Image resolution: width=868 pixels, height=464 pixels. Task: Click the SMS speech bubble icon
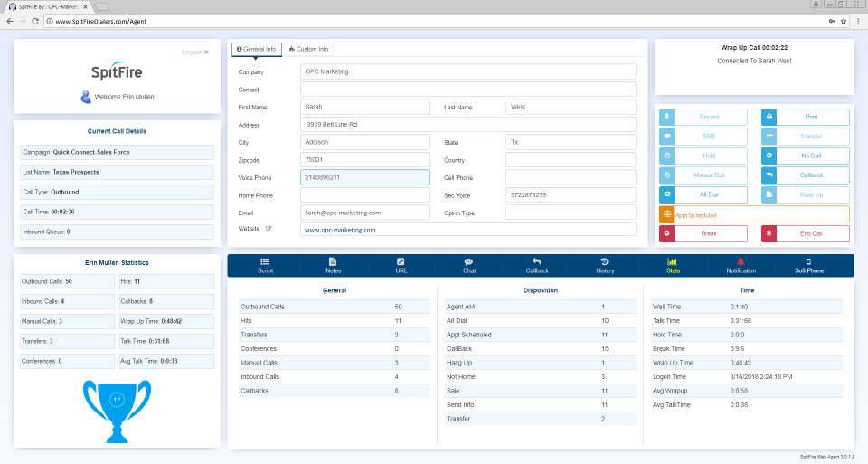[666, 137]
